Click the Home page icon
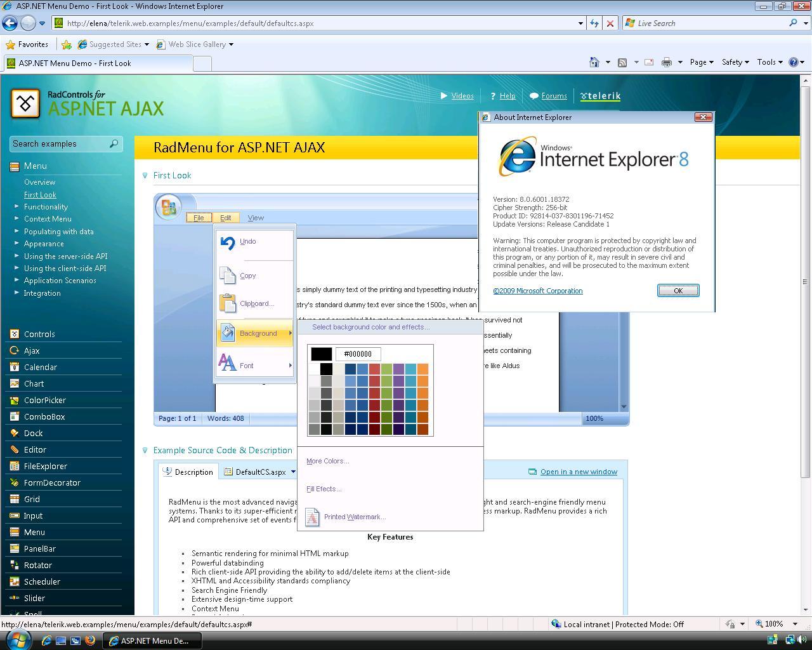 click(594, 62)
